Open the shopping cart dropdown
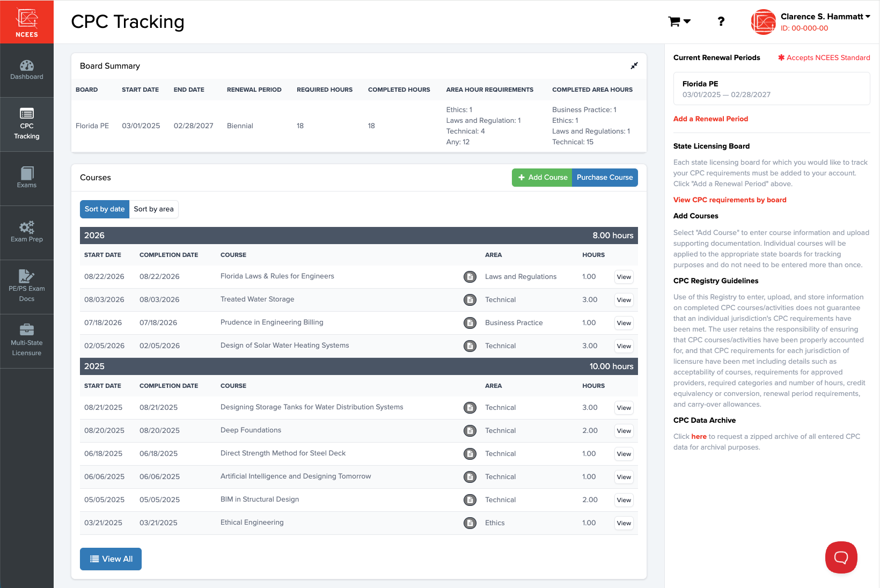 [679, 21]
